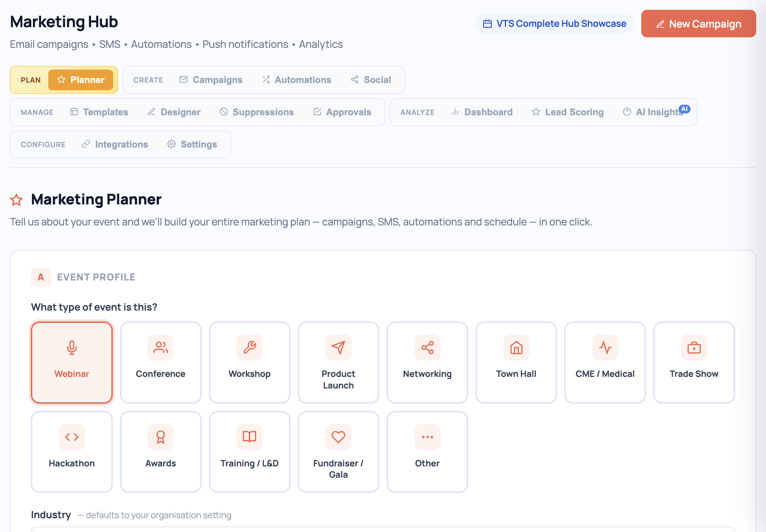
Task: Select Other event type
Action: pyautogui.click(x=428, y=452)
